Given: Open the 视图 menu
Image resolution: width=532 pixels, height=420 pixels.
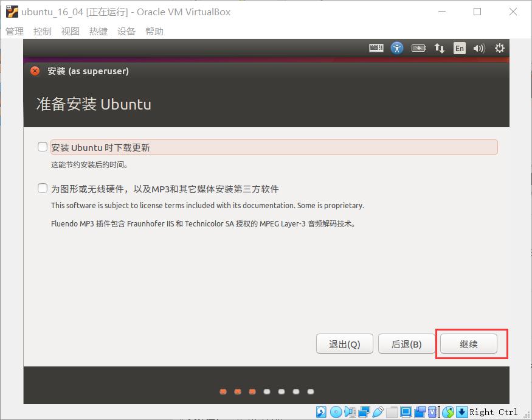Looking at the screenshot, I should 71,31.
